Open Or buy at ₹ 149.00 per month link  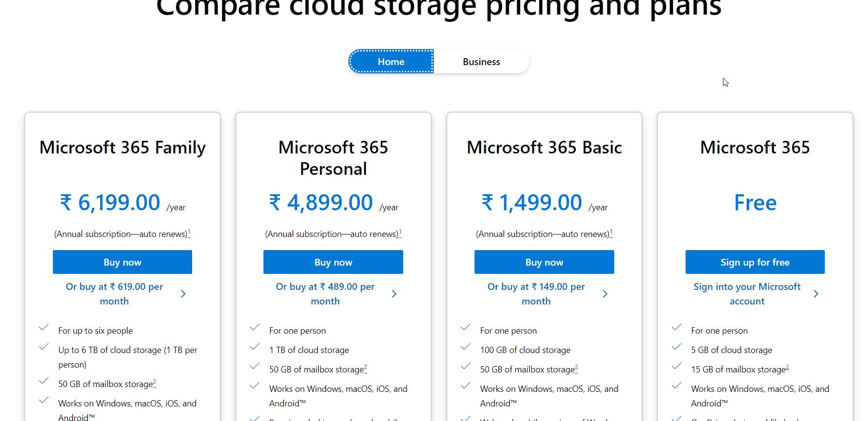536,294
